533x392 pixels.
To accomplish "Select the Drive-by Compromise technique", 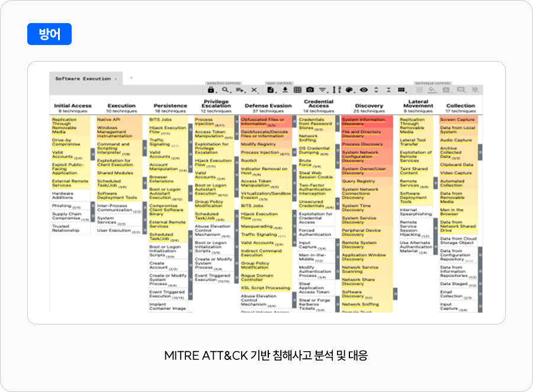I will (x=70, y=142).
